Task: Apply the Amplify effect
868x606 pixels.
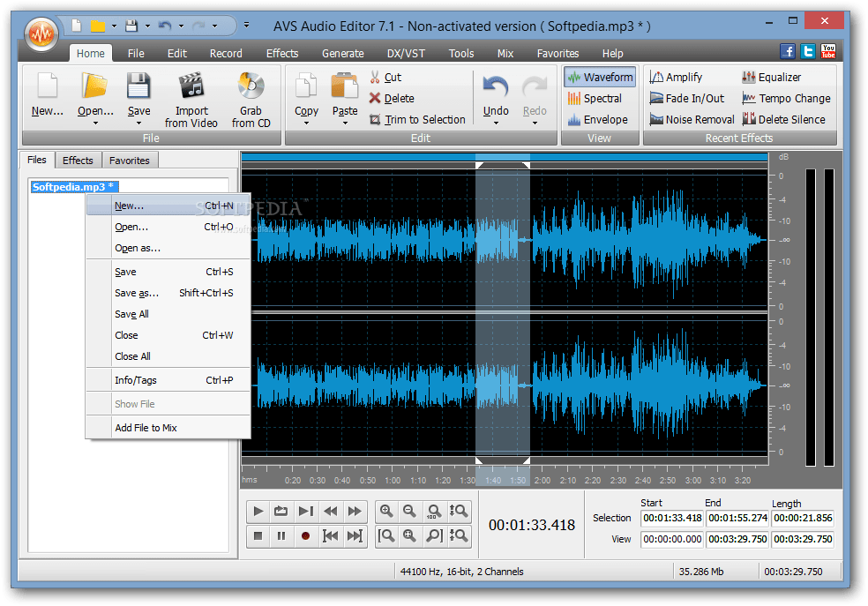Action: (x=676, y=78)
